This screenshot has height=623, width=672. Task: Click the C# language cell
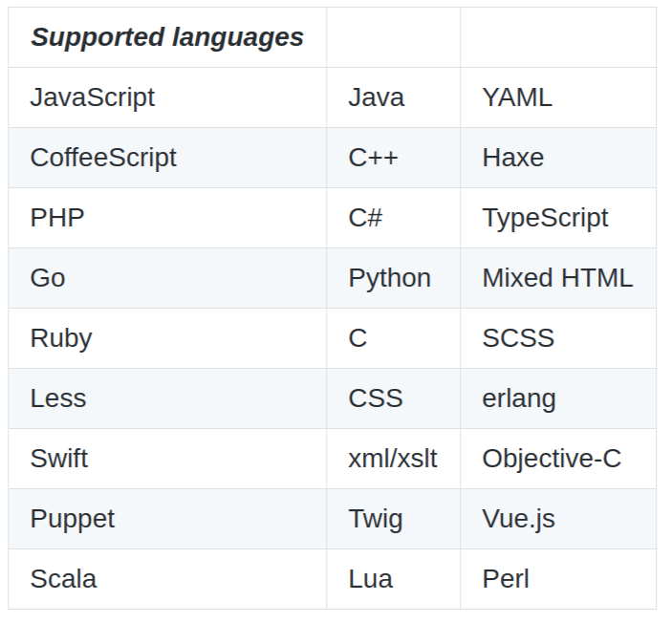365,218
